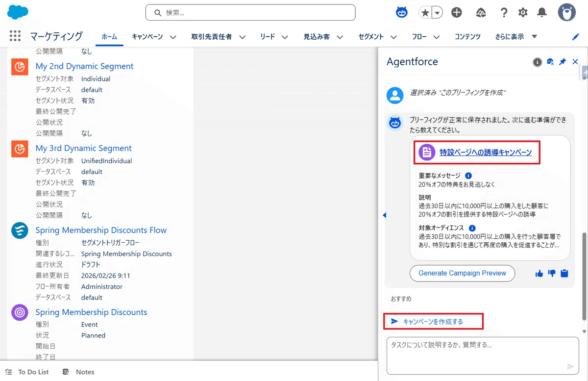This screenshot has height=381, width=588.
Task: Click the send message arrow icon
Action: [570, 366]
